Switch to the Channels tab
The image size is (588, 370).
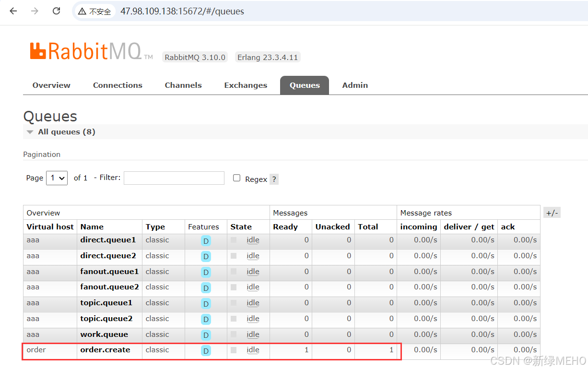(183, 85)
